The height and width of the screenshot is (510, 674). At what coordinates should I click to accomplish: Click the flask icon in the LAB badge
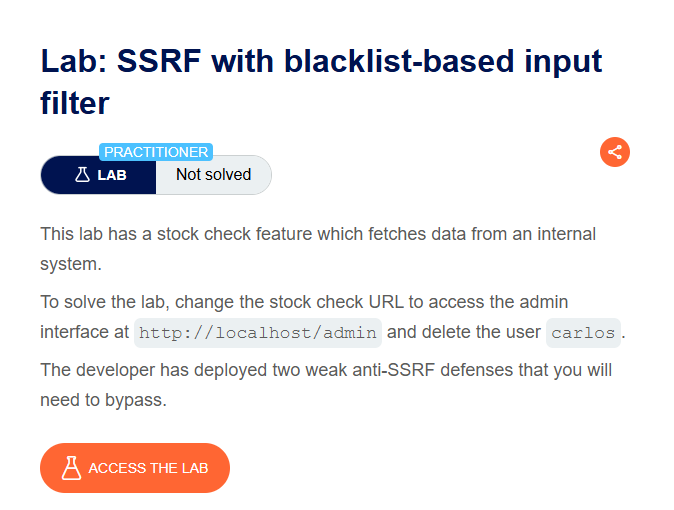tap(82, 175)
